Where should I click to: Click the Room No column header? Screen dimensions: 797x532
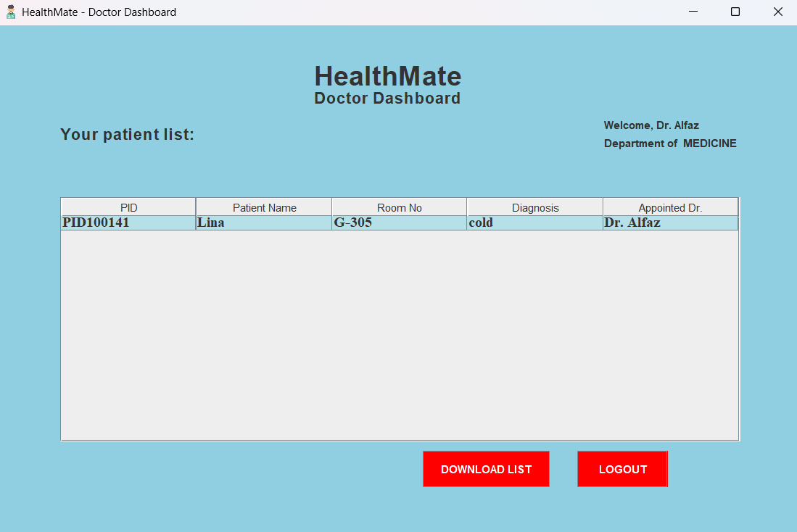(x=399, y=207)
